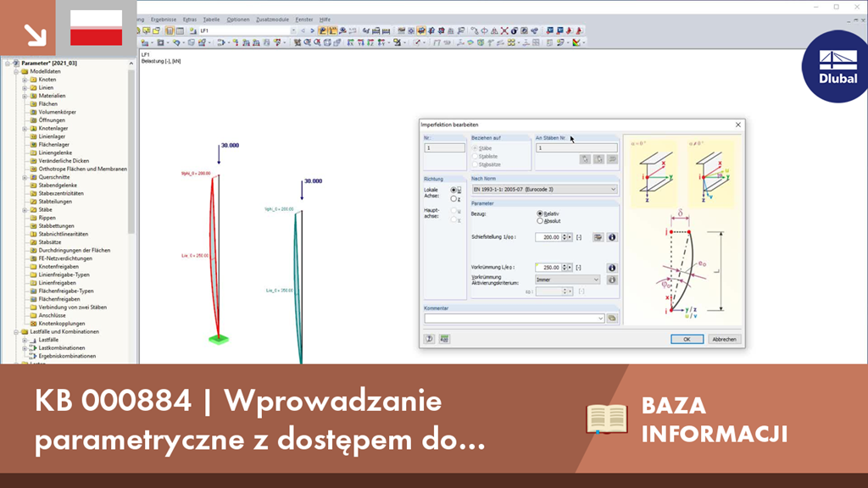Open Nach Norm Eurocode 3 dropdown
Screen dimensions: 868x488
(x=544, y=189)
